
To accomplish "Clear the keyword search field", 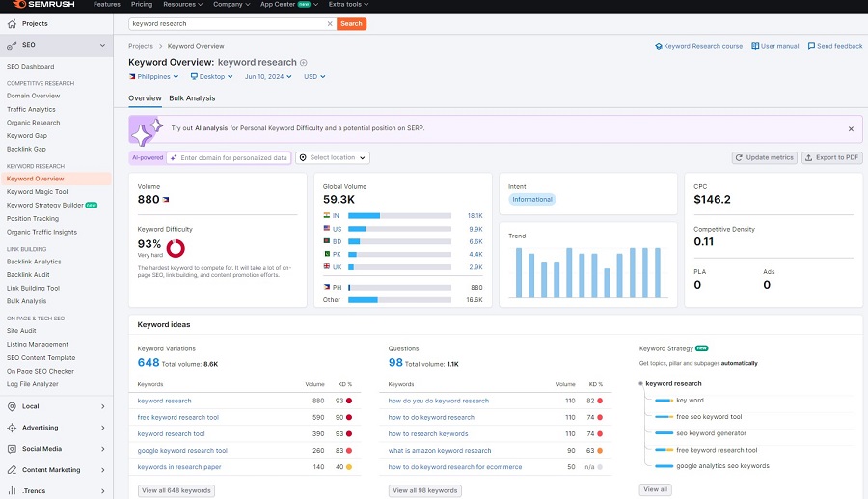I will pyautogui.click(x=330, y=24).
